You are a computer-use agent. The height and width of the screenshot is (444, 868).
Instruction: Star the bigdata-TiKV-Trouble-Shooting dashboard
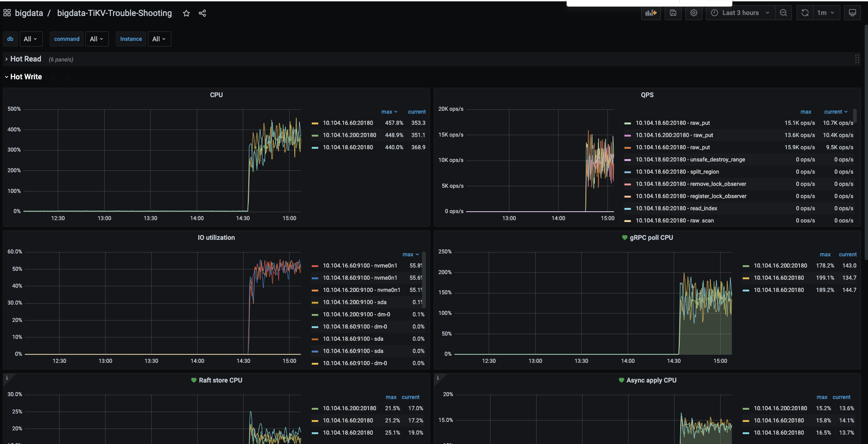186,13
